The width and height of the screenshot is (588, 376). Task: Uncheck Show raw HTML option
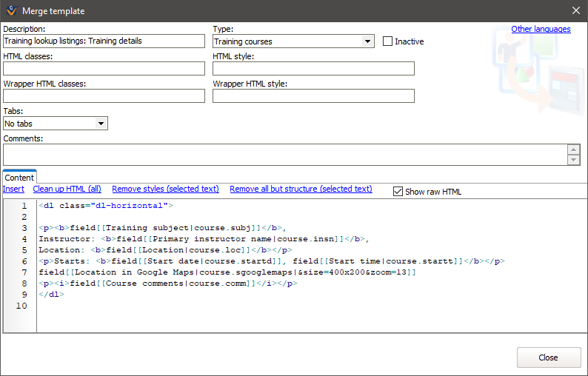pos(398,192)
